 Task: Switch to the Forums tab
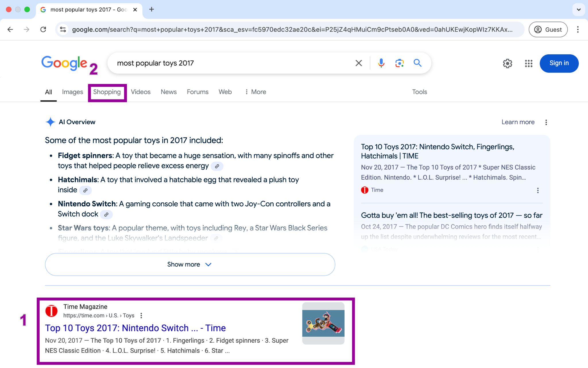point(198,92)
